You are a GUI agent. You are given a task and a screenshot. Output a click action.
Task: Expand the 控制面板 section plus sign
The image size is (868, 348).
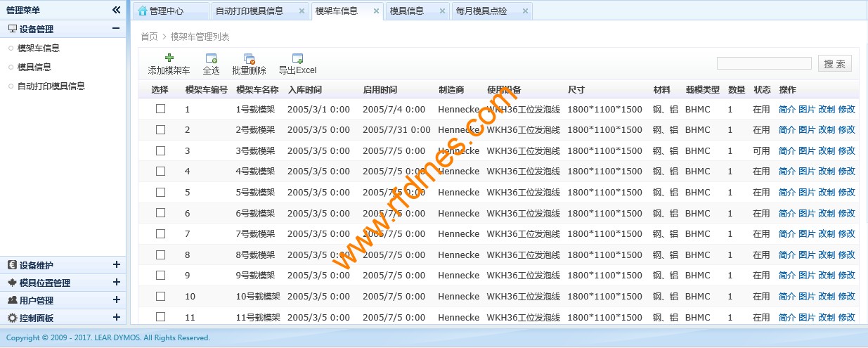[x=116, y=318]
